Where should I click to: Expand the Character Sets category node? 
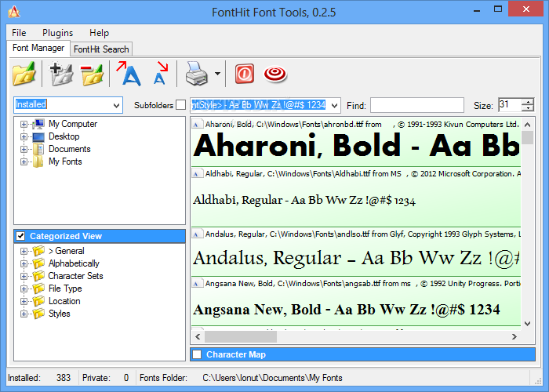(24, 277)
